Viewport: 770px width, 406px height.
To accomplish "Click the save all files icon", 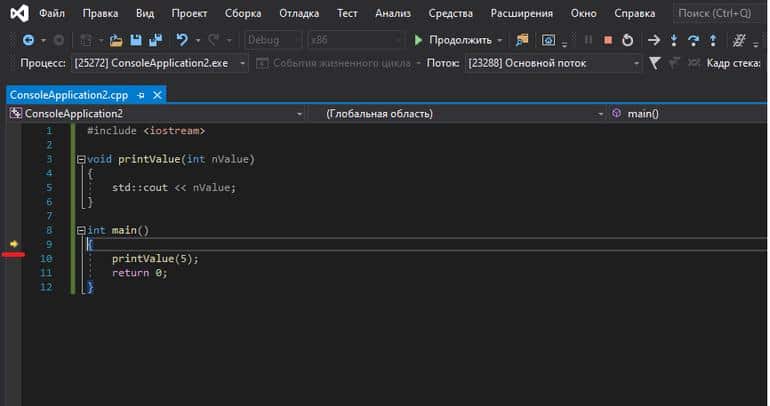I will (156, 40).
